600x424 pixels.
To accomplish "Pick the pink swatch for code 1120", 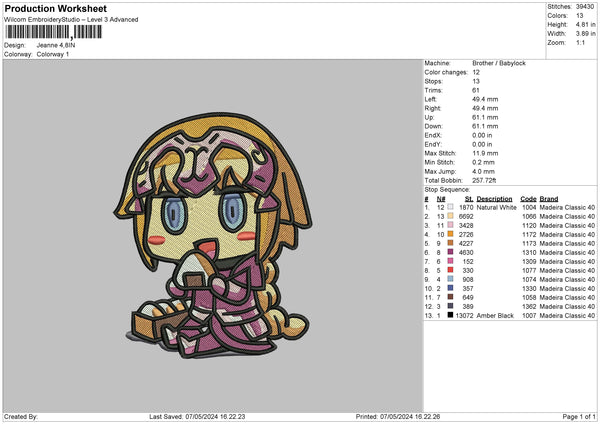I will [x=450, y=225].
